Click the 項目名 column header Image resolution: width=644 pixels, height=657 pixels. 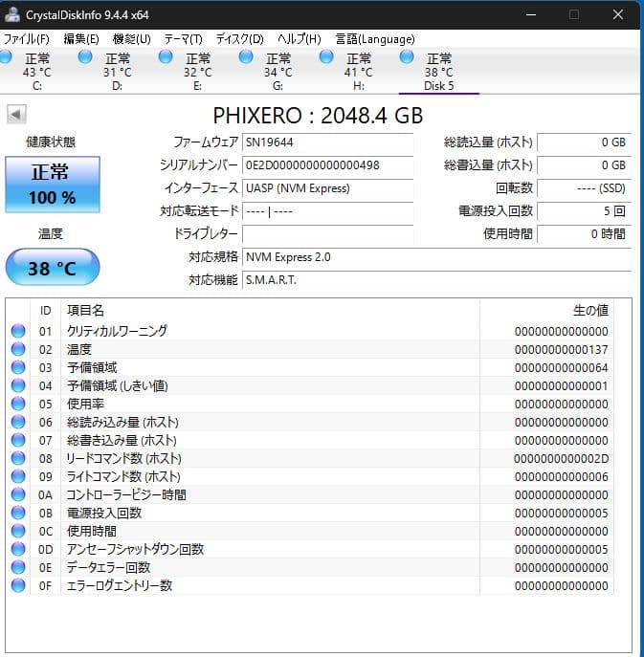coord(85,311)
